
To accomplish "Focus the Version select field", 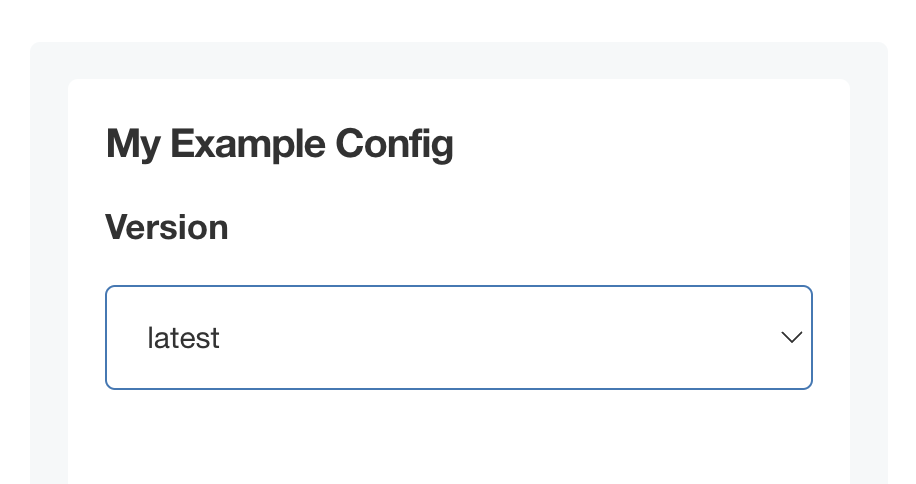I will click(458, 338).
